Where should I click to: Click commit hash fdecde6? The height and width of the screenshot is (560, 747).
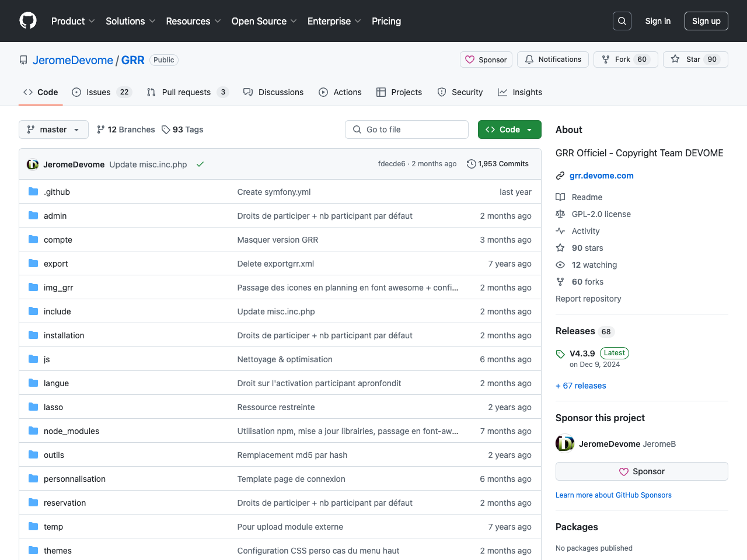point(392,164)
